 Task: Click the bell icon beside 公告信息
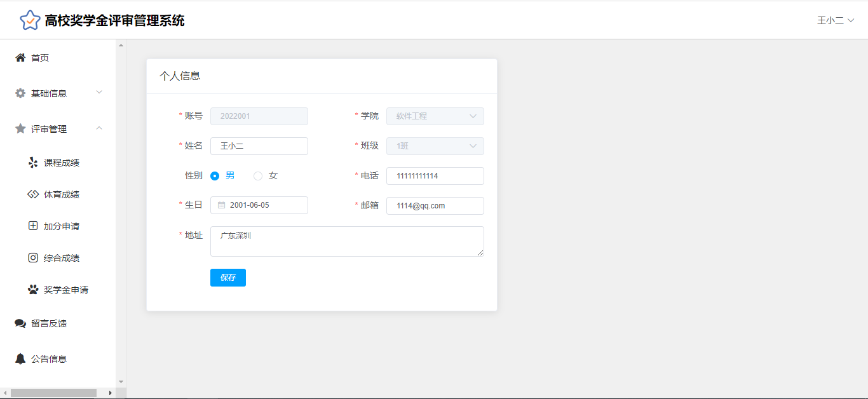(x=20, y=359)
